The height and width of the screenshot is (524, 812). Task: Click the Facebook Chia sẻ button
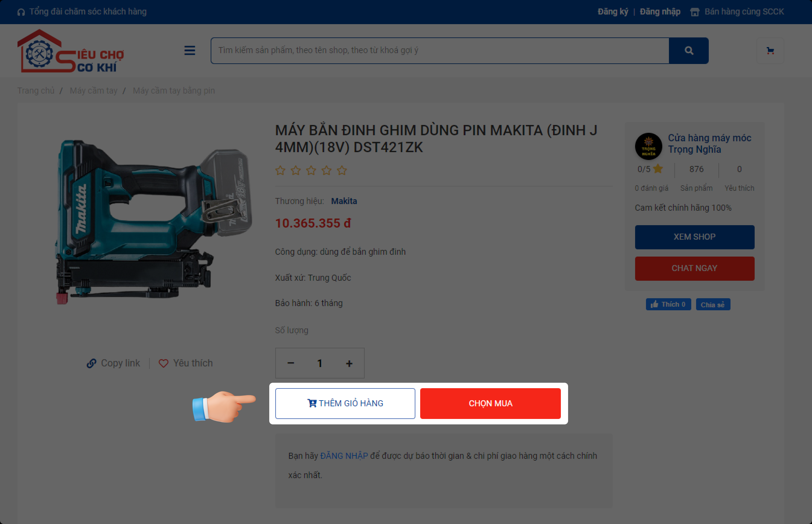713,304
